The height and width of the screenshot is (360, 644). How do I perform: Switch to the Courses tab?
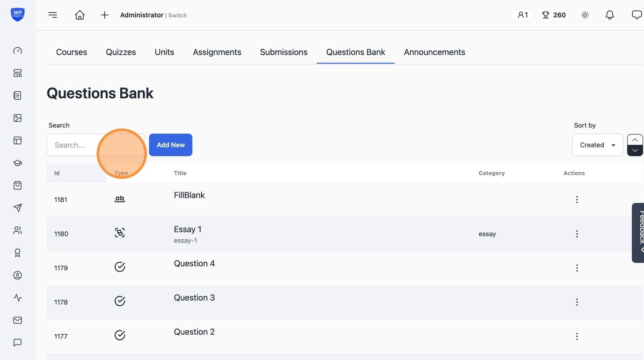click(x=72, y=52)
